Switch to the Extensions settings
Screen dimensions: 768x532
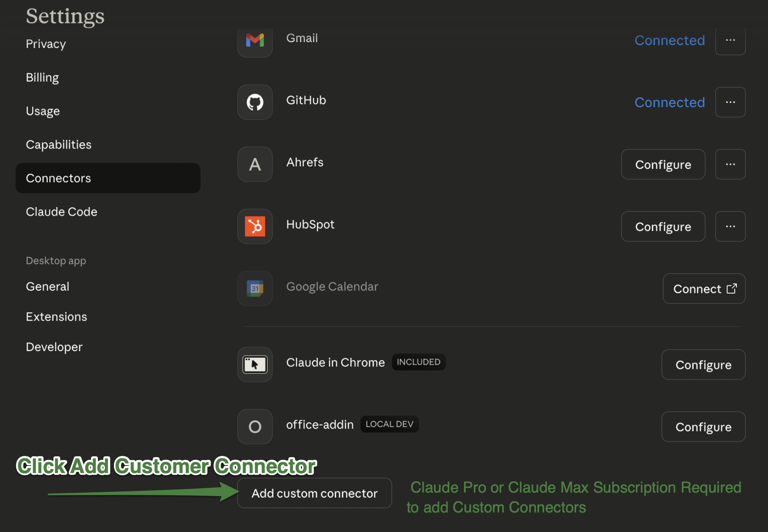click(x=56, y=317)
